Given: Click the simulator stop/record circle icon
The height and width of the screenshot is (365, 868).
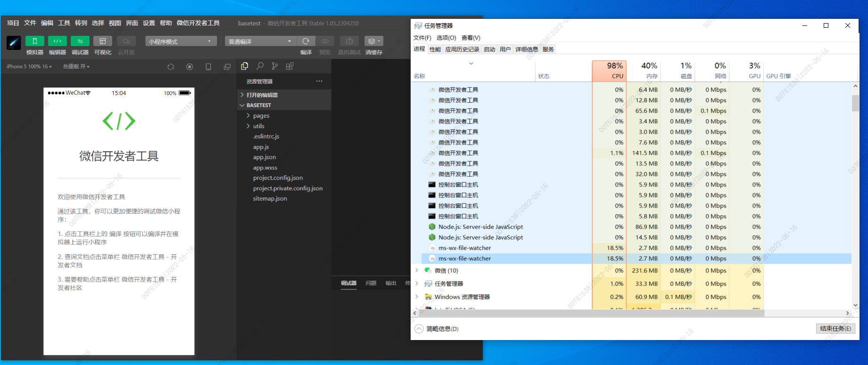Looking at the screenshot, I should 190,67.
